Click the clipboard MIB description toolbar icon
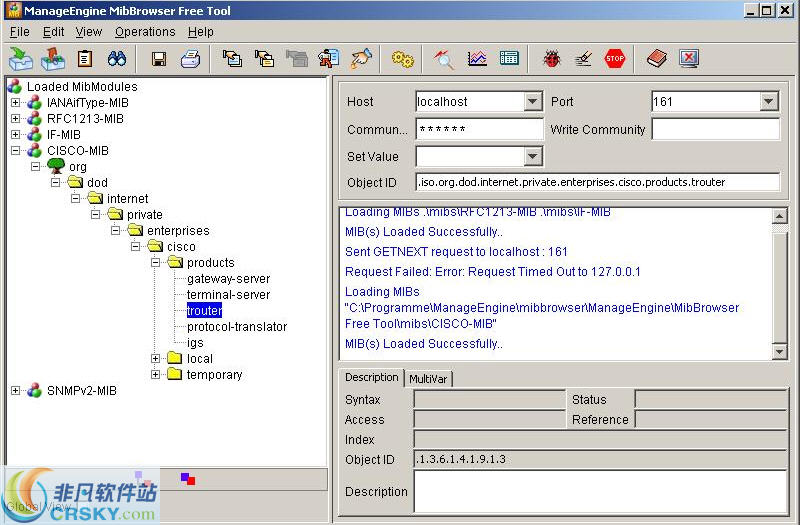The width and height of the screenshot is (800, 525). pos(85,59)
